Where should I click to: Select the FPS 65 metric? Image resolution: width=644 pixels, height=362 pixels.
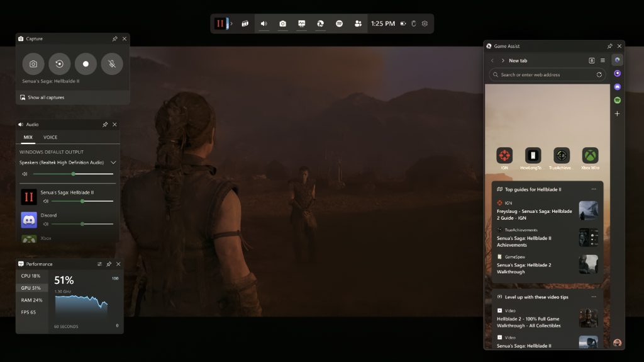(x=31, y=312)
